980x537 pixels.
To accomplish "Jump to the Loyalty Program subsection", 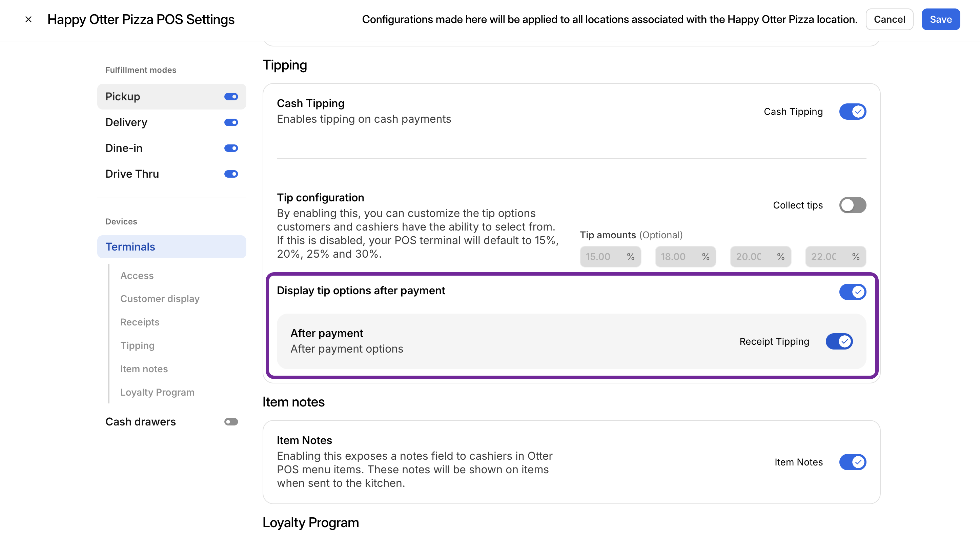I will [x=157, y=392].
